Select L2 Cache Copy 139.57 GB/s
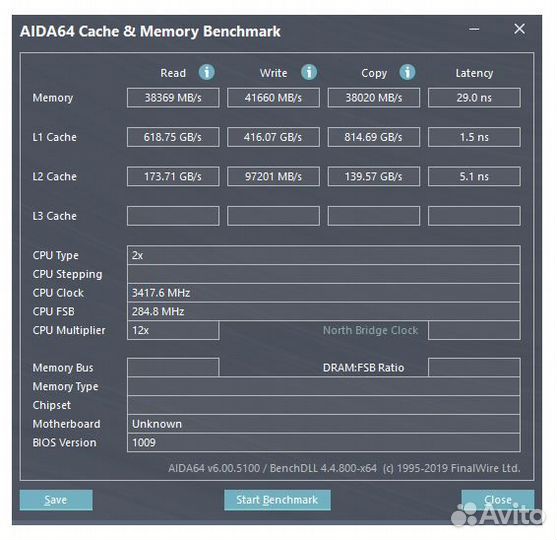This screenshot has height=540, width=557. coord(374,177)
